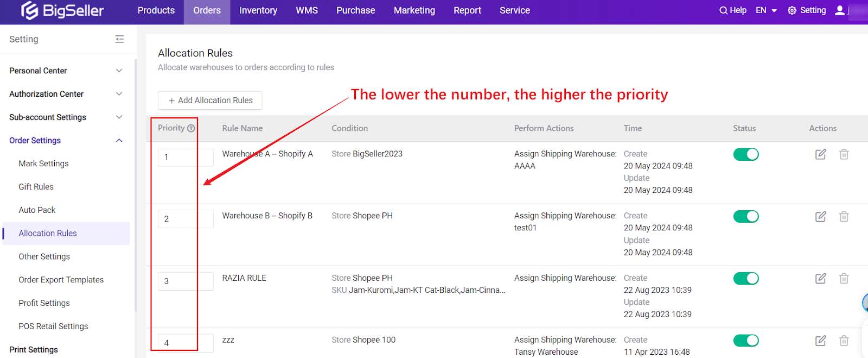Open the Purchase menu
Screen dimensions: 868x358
[x=356, y=10]
